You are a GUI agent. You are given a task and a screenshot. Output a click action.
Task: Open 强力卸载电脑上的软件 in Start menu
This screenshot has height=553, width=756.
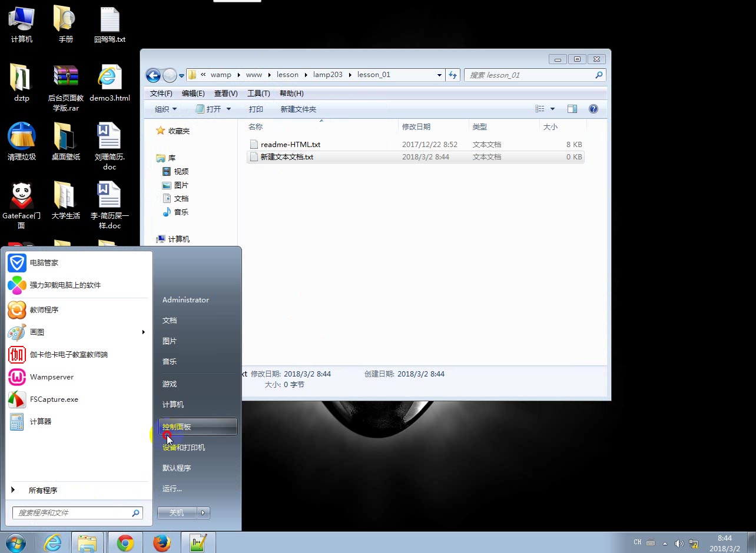[x=78, y=285]
